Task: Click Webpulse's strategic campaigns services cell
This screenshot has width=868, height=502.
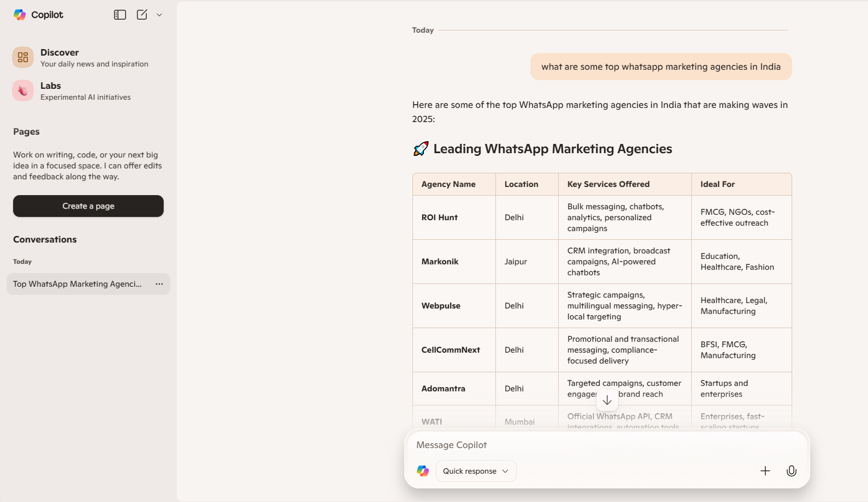Action: coord(625,306)
